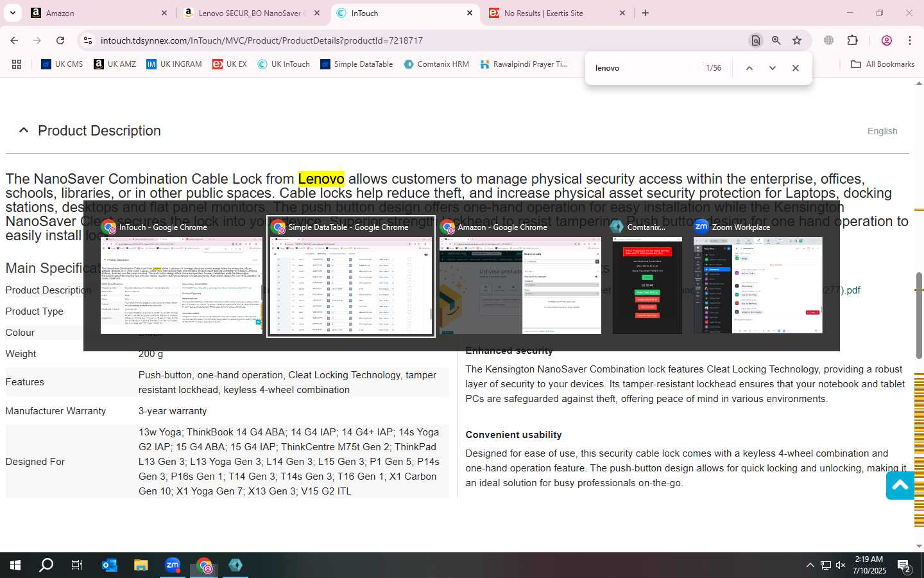Open a new browser tab

pos(646,13)
